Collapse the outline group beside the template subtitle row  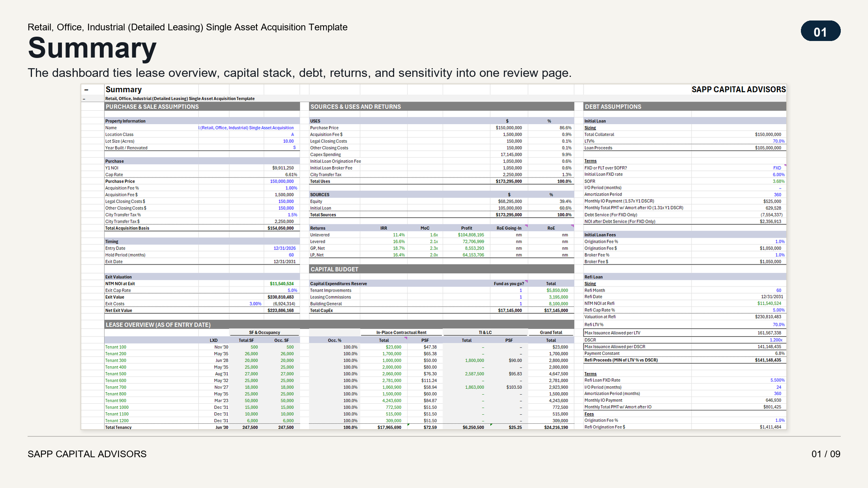(x=84, y=99)
